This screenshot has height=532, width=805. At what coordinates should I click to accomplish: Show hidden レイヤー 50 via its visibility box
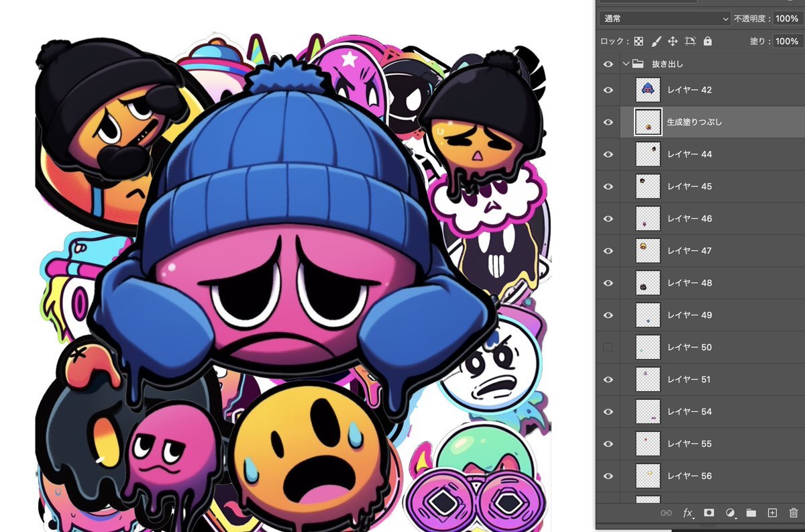[608, 348]
